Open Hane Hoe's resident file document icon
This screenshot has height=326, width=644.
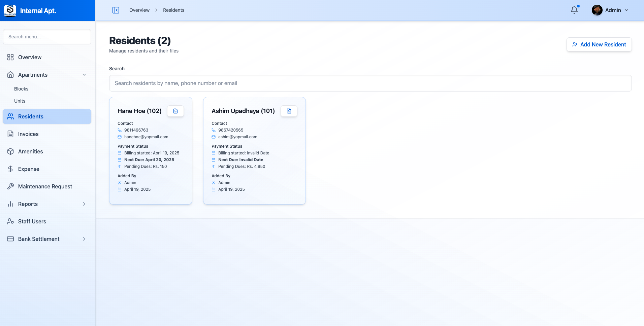pyautogui.click(x=175, y=111)
